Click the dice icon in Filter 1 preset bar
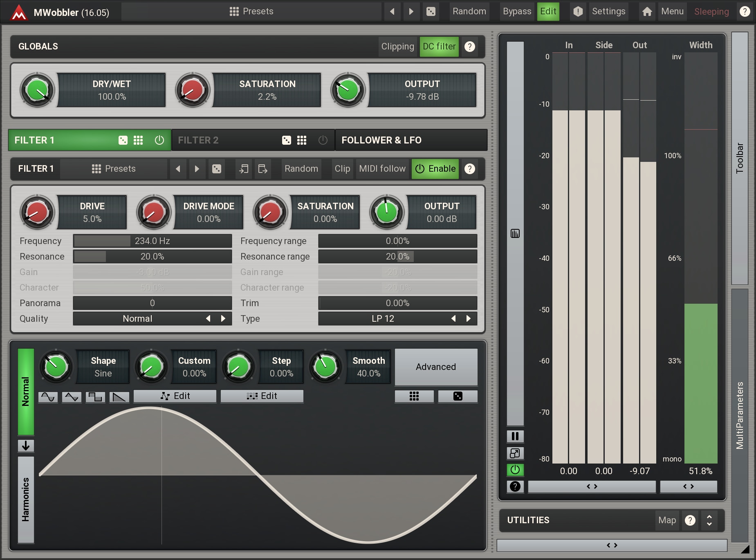Viewport: 756px width, 560px height. (x=217, y=169)
